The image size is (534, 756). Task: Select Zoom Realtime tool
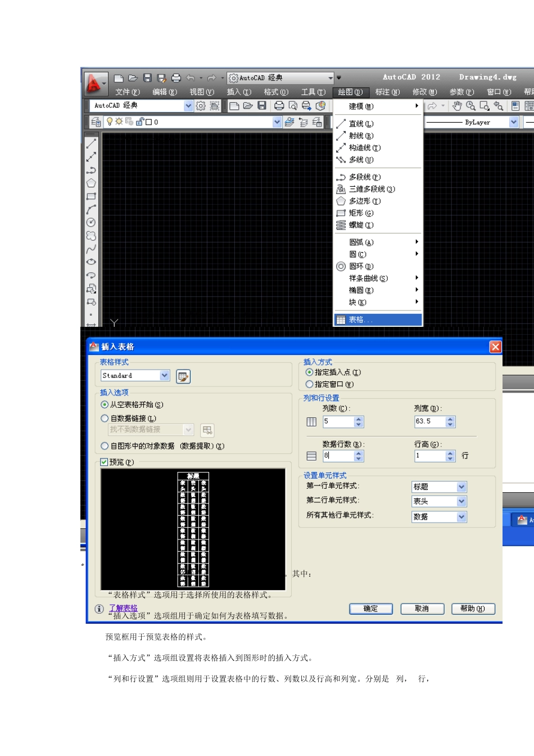click(x=471, y=106)
